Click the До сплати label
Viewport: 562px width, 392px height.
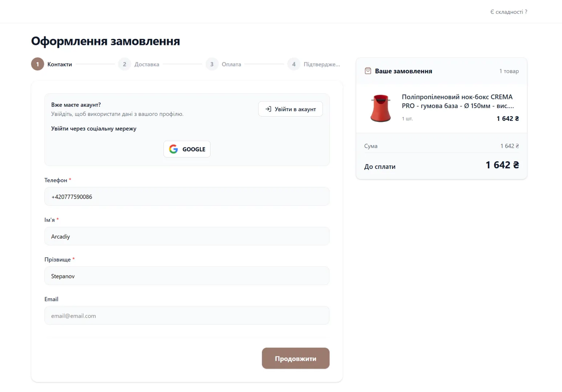tap(380, 167)
